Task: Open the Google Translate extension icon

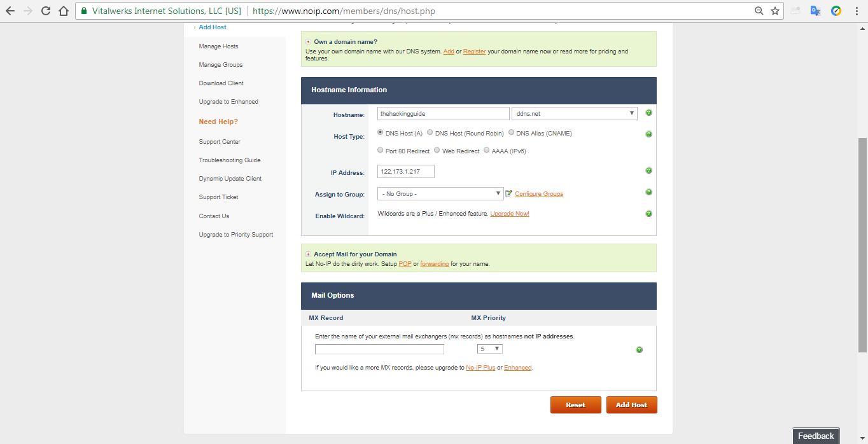Action: 815,11
